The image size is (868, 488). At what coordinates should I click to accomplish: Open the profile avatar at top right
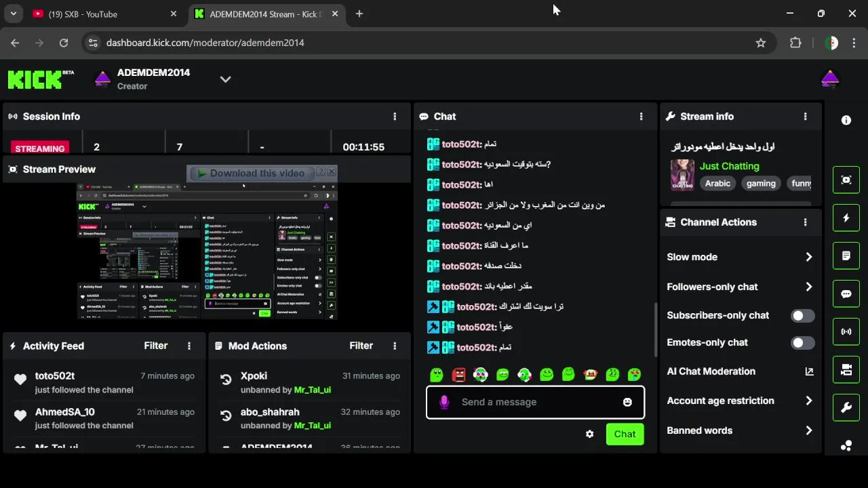[x=830, y=79]
